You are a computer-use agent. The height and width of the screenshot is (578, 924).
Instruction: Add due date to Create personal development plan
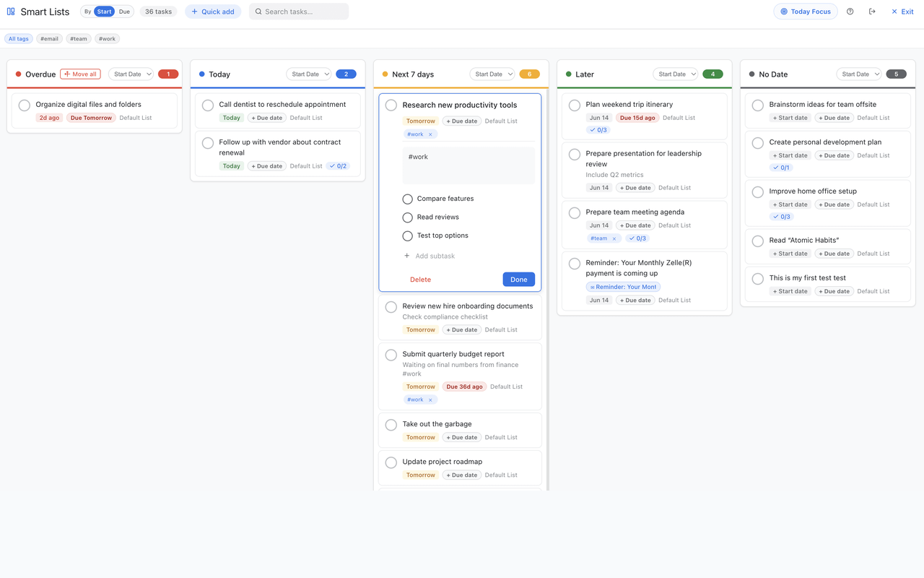[835, 155]
